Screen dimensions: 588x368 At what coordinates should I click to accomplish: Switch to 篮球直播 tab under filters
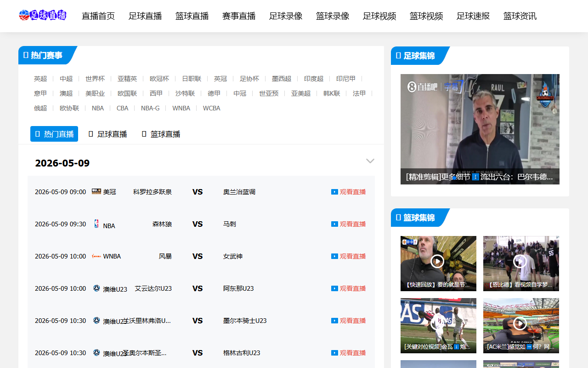click(161, 134)
